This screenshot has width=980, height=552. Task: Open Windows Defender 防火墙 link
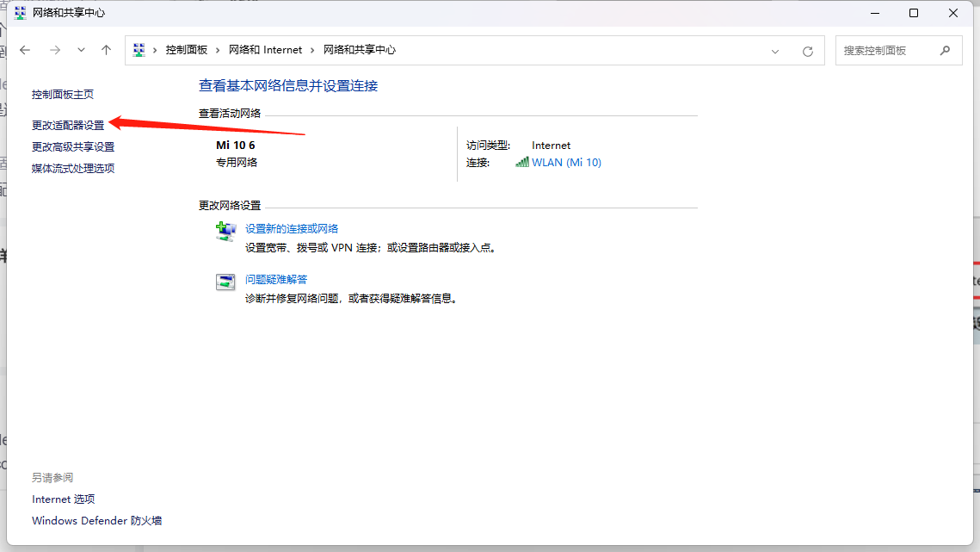tap(97, 521)
